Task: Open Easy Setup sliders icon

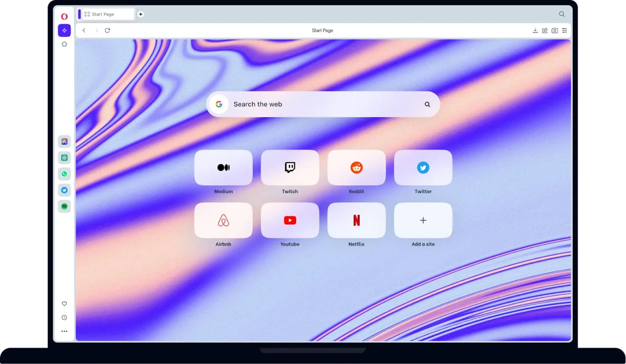Action: pos(564,30)
